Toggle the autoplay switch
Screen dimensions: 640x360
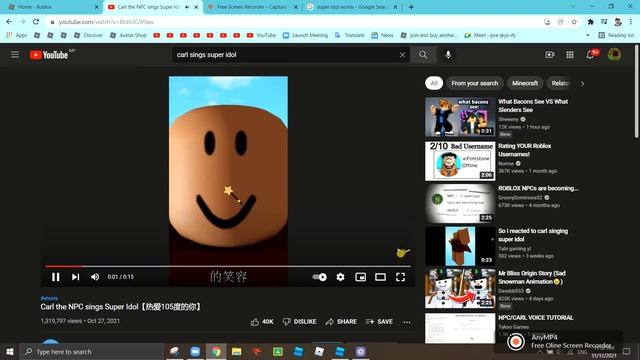(x=319, y=277)
